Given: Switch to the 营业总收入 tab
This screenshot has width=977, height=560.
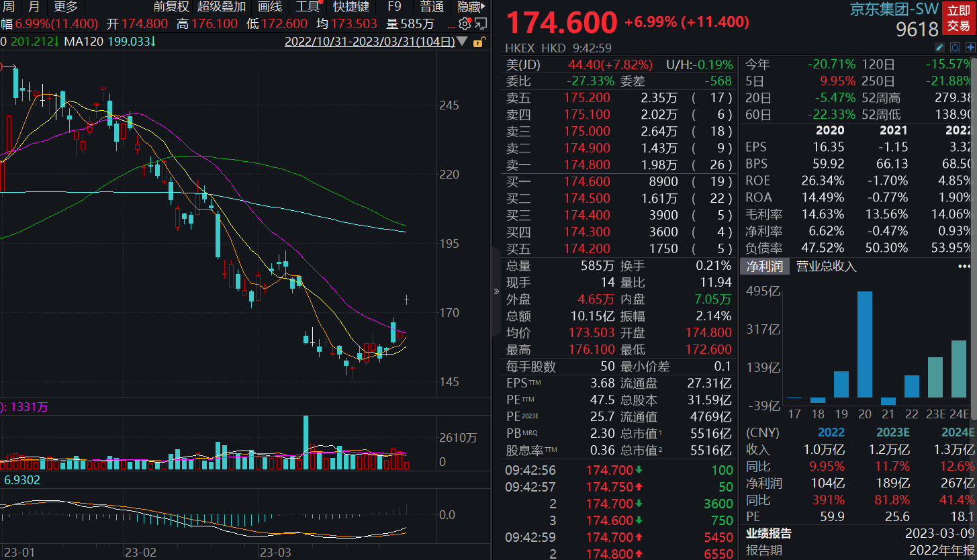Looking at the screenshot, I should [x=825, y=267].
